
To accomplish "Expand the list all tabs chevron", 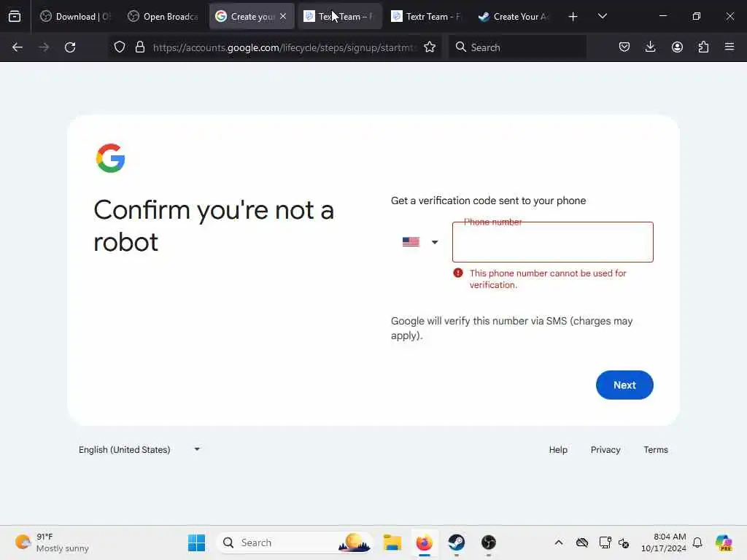I will 602,16.
